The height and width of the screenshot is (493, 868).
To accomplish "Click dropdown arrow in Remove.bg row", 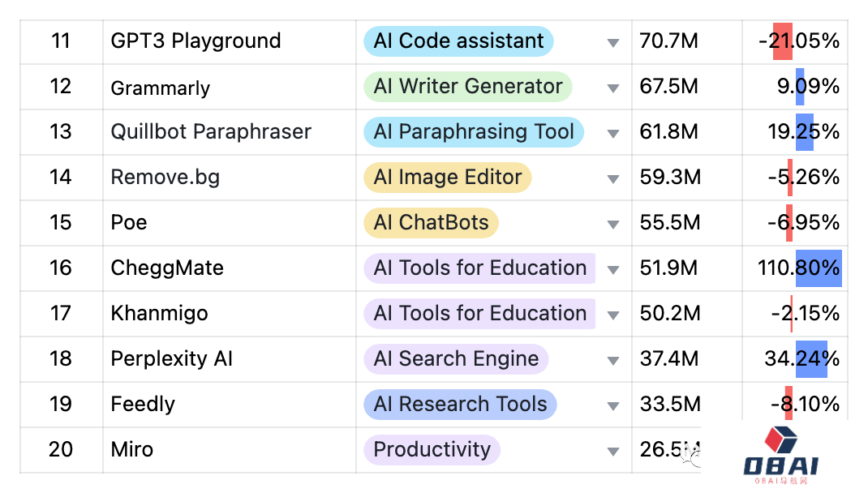I will point(613,179).
